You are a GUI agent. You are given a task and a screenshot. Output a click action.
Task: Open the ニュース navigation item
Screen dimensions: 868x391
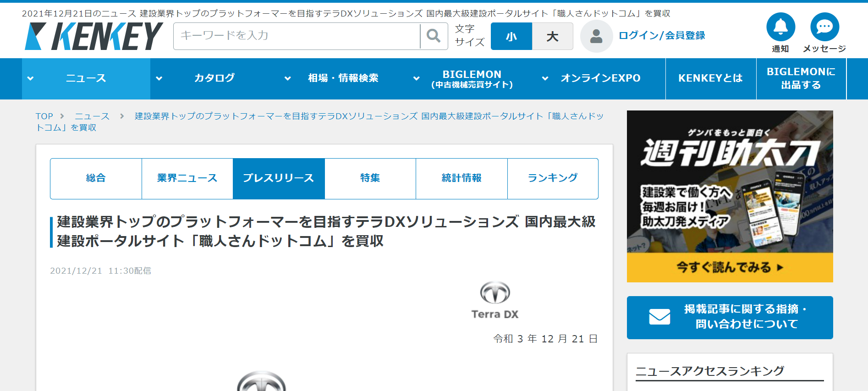(86, 78)
